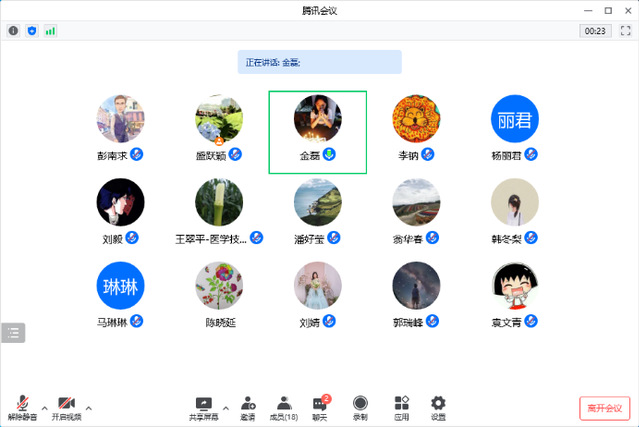Screen dimensions: 639x427
Task: Expand audio options arrow beside 解除静音
Action: click(43, 406)
